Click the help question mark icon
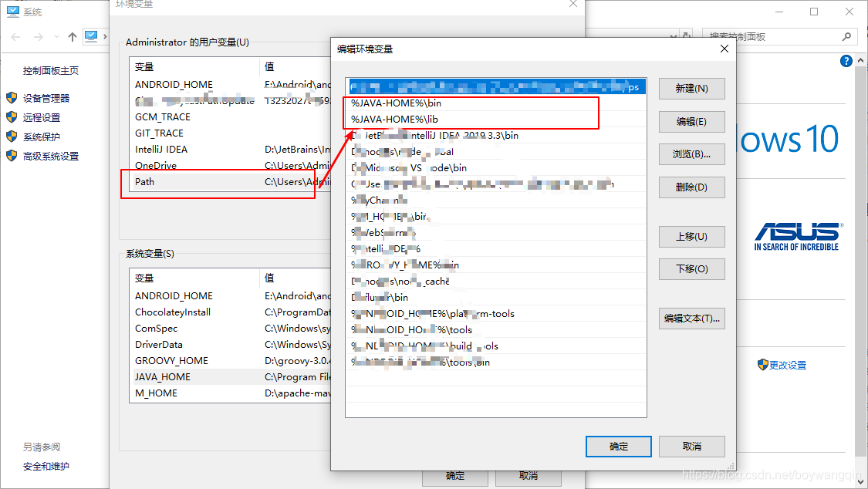This screenshot has height=489, width=868. [x=846, y=61]
